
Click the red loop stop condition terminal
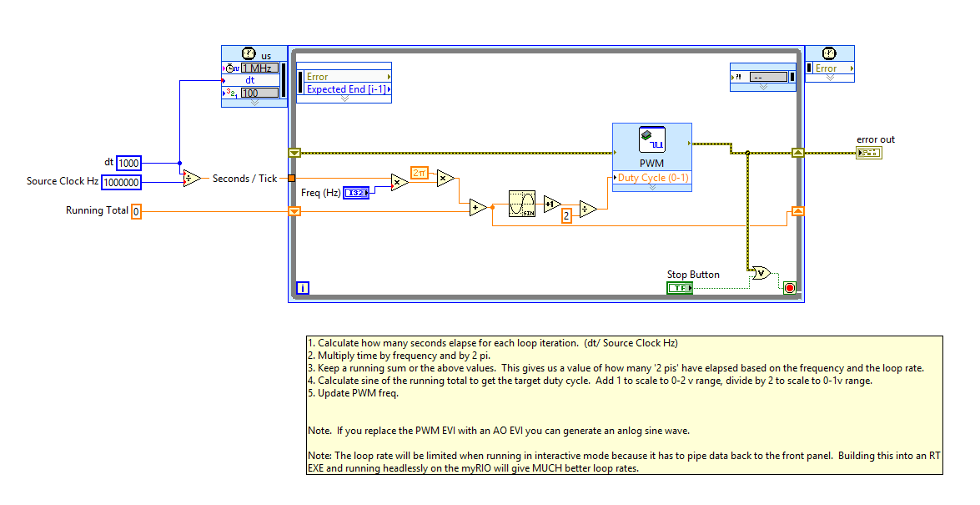(789, 288)
